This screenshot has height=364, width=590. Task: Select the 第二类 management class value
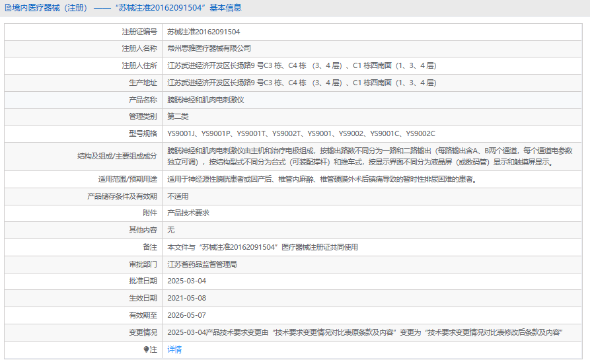pyautogui.click(x=178, y=116)
